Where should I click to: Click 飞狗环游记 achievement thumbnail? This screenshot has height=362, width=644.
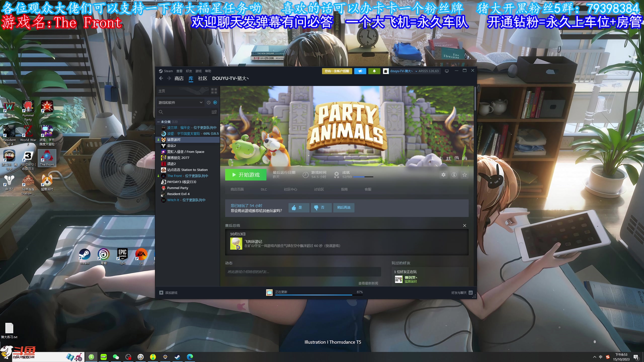tap(236, 244)
